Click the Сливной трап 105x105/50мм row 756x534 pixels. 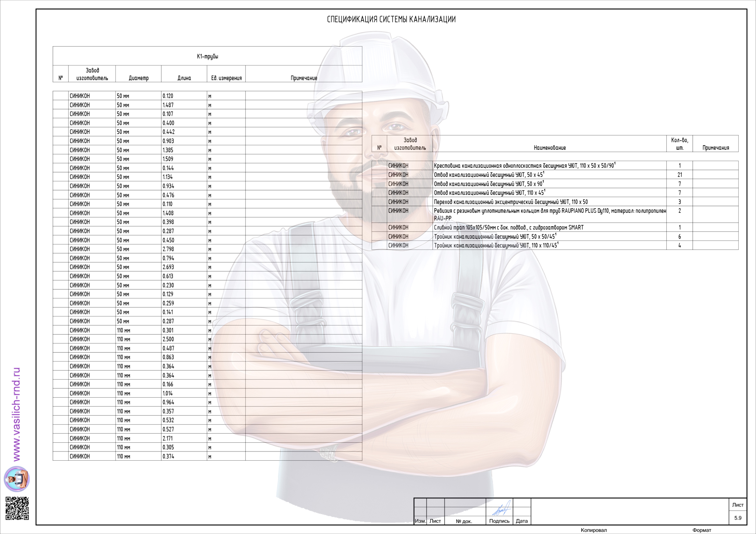tap(508, 227)
